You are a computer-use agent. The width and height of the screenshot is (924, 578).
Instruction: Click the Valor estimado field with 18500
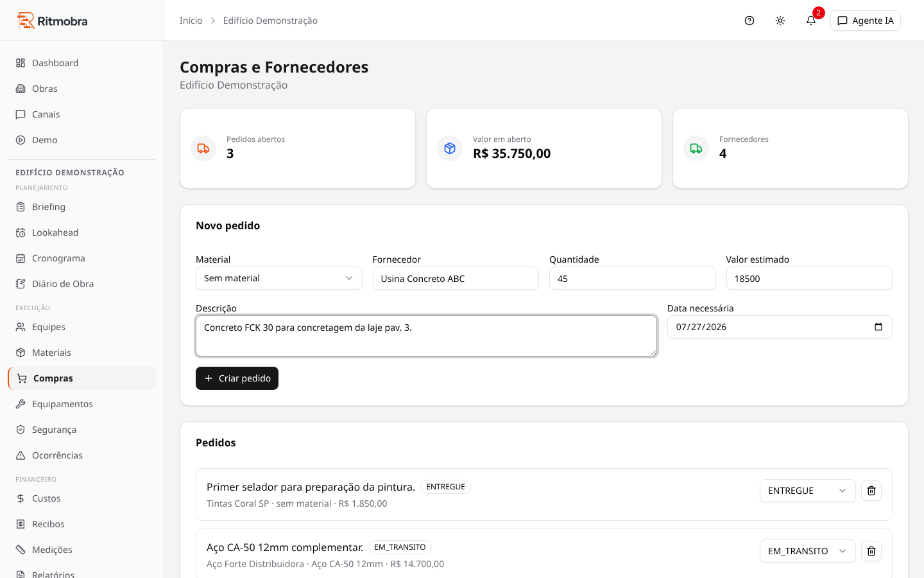(809, 278)
